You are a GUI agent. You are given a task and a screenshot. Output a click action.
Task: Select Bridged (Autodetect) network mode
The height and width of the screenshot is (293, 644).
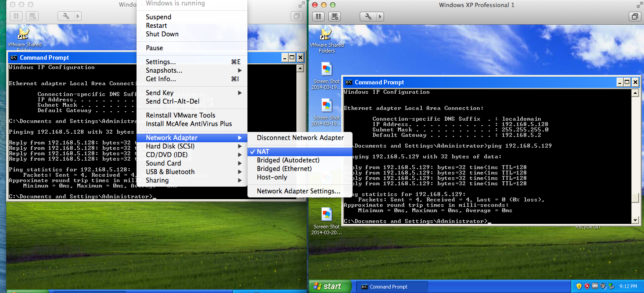pyautogui.click(x=300, y=160)
